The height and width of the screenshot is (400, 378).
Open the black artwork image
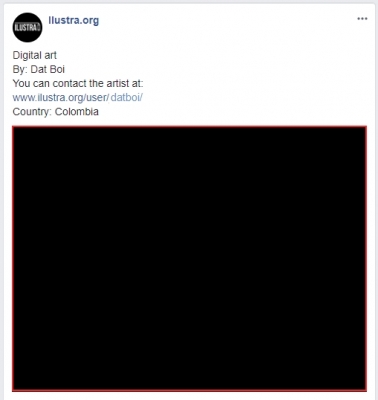coord(189,259)
